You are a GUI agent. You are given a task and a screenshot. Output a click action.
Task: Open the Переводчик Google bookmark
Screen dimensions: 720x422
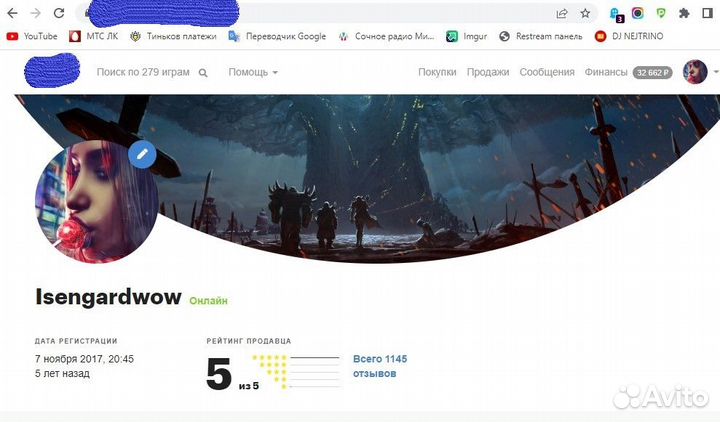pos(277,36)
